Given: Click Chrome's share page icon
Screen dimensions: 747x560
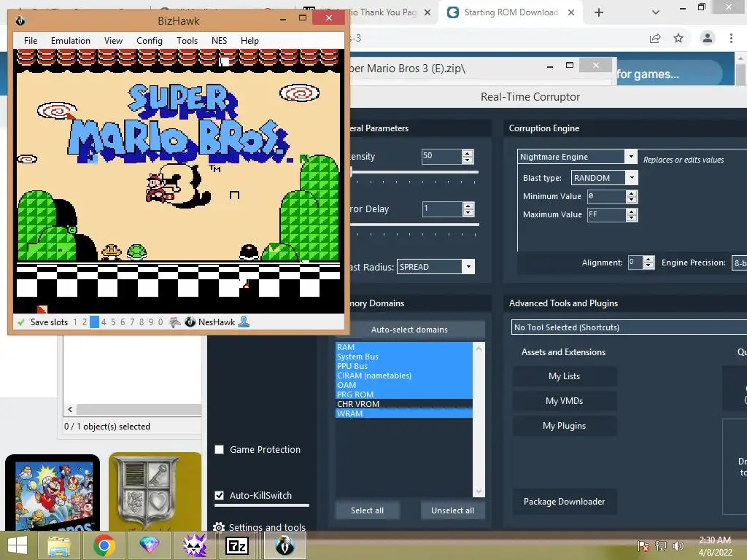Looking at the screenshot, I should point(655,38).
